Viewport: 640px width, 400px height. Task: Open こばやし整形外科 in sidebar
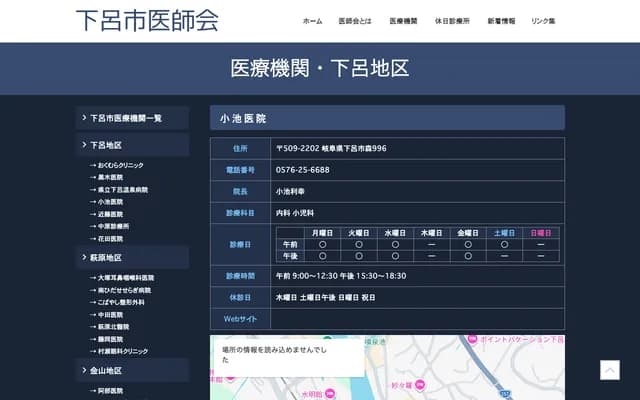(122, 302)
